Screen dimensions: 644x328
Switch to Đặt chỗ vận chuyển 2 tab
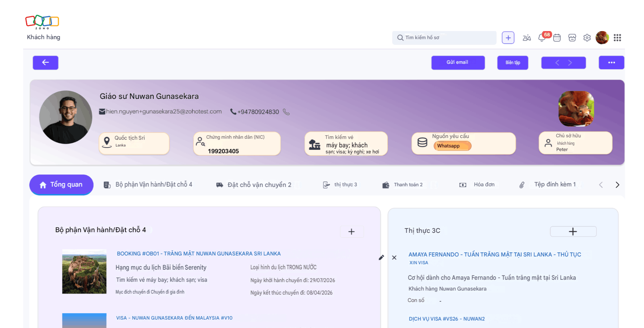[254, 185]
